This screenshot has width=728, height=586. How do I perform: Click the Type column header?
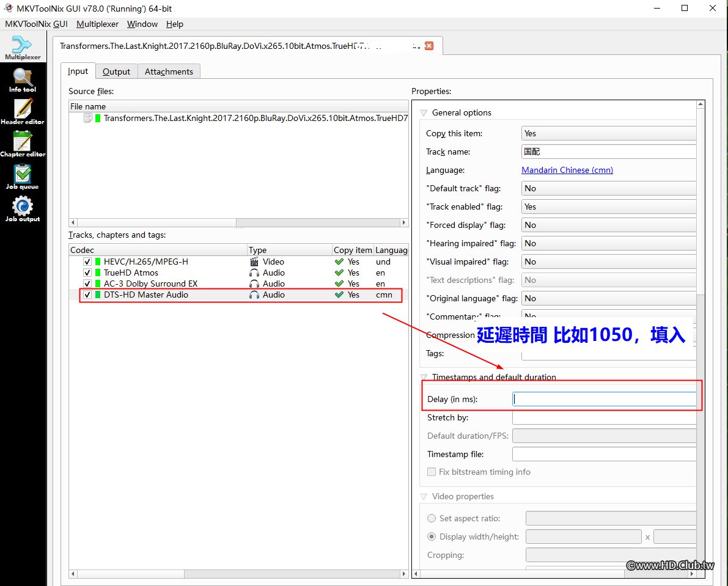point(290,250)
